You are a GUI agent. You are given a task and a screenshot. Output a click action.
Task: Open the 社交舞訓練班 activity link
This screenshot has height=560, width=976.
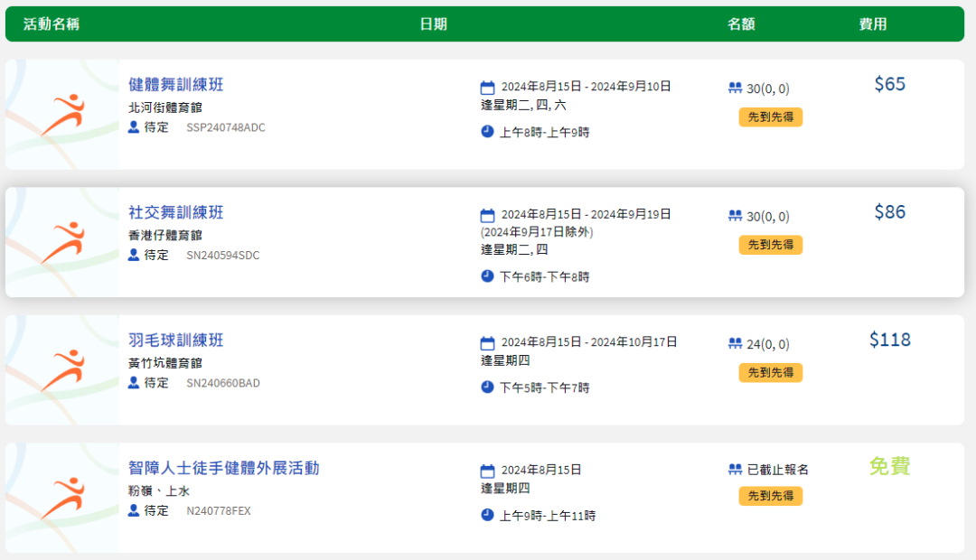(x=175, y=212)
